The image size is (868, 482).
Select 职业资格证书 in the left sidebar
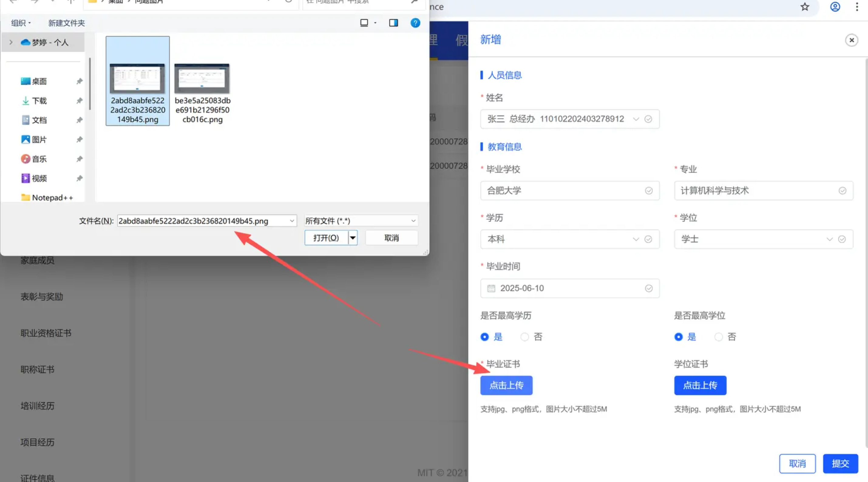46,333
